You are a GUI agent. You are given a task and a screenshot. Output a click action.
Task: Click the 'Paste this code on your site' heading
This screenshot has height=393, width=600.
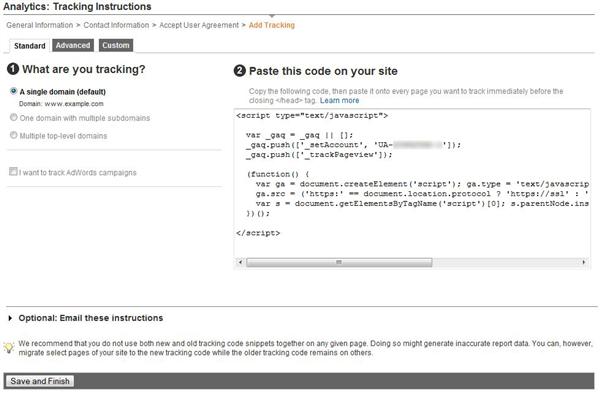pos(323,71)
